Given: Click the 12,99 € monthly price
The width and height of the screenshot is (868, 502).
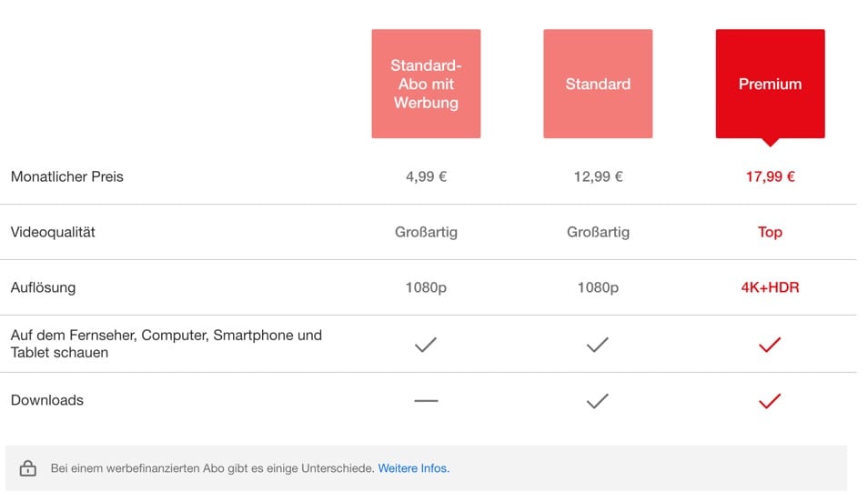Looking at the screenshot, I should (x=598, y=176).
